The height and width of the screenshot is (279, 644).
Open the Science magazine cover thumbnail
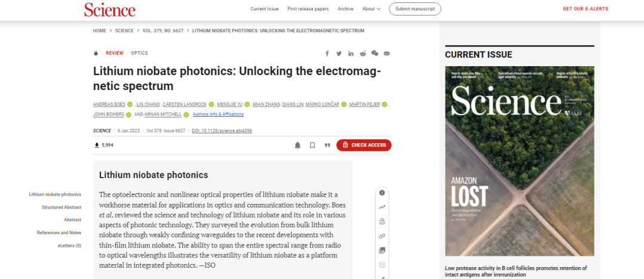tap(519, 161)
